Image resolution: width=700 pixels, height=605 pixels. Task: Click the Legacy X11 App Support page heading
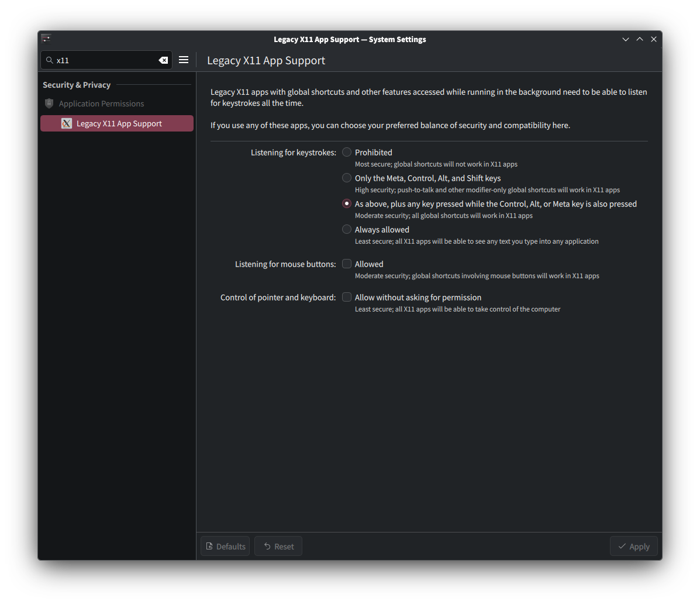pos(266,61)
